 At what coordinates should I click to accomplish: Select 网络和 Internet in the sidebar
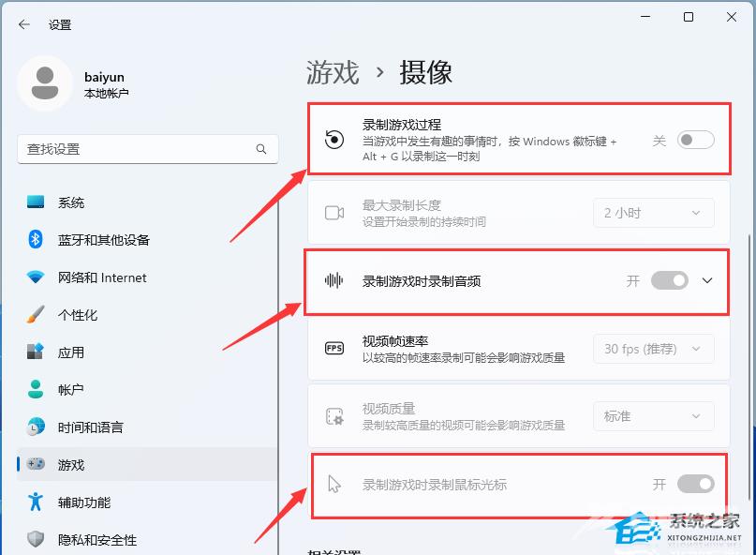(147, 277)
